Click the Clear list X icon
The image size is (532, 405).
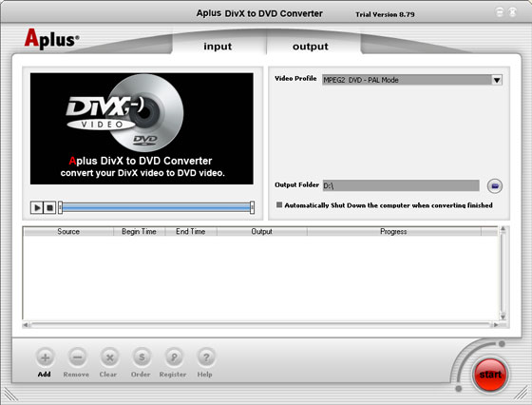click(109, 357)
